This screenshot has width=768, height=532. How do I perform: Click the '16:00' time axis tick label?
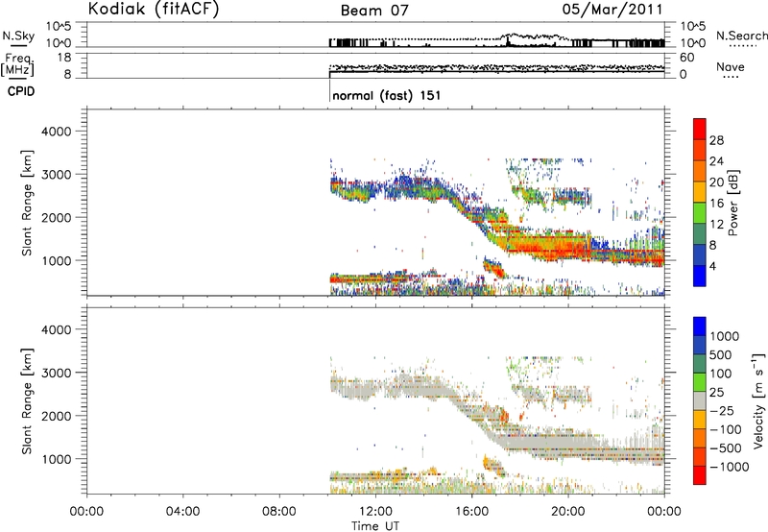471,512
